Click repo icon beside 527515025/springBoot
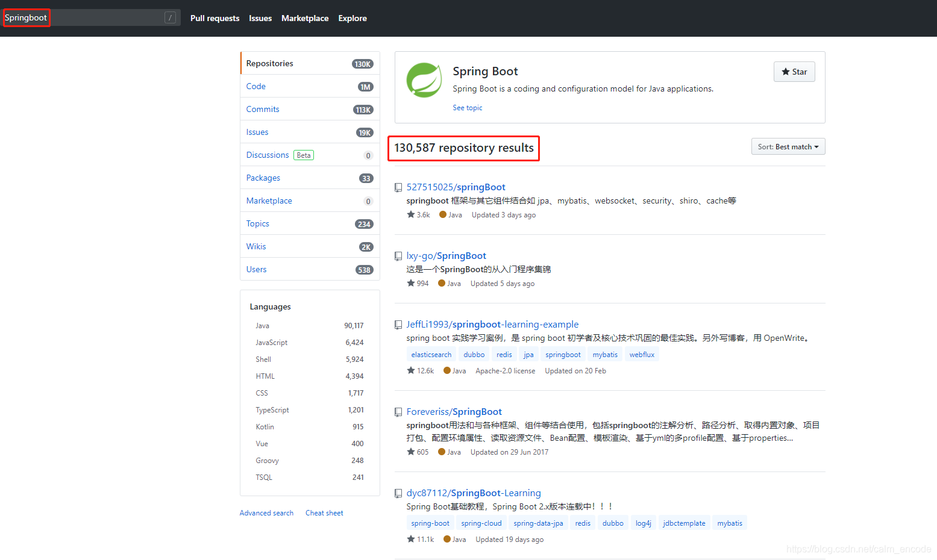 pos(398,188)
